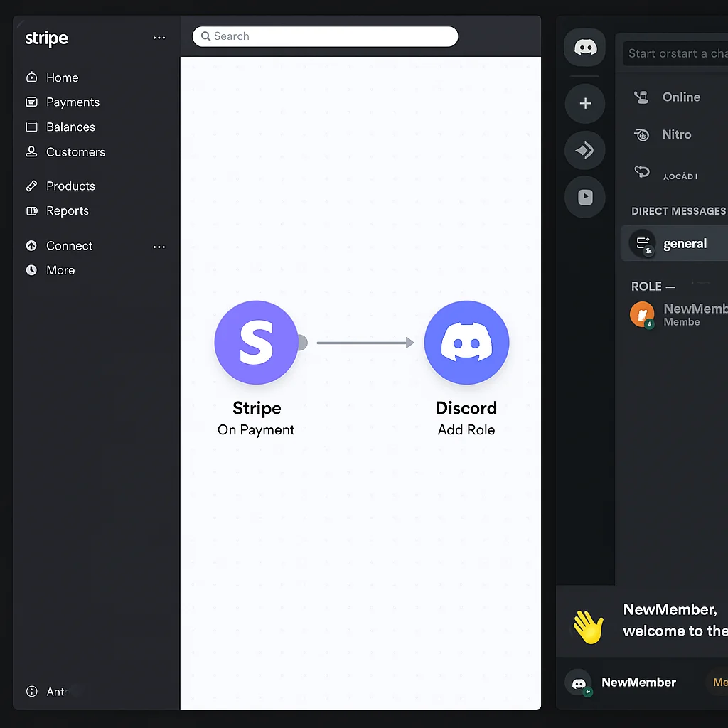Click the third list icon below Nitro
Screen dimensions: 728x728
pyautogui.click(x=642, y=172)
